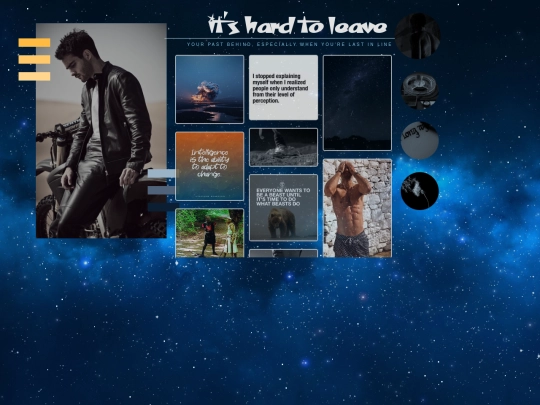Click the 'it's hard to leave' title
Viewport: 540px width, 405px height.
pyautogui.click(x=298, y=24)
